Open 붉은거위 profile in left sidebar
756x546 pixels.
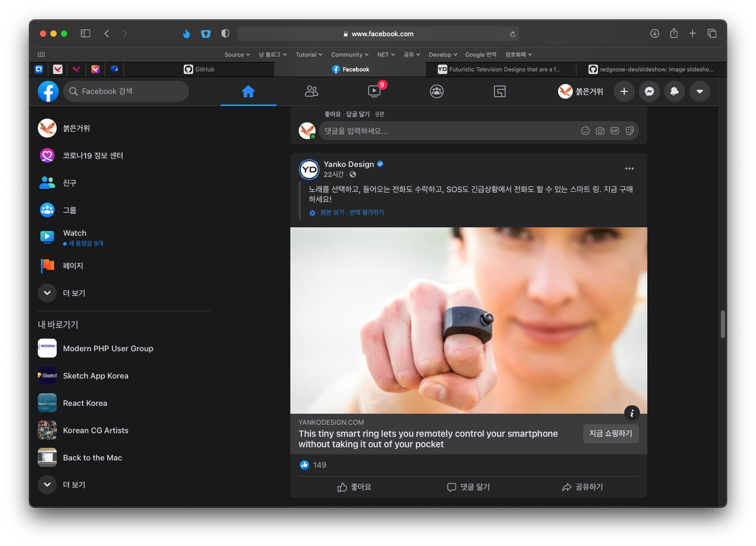[124, 128]
